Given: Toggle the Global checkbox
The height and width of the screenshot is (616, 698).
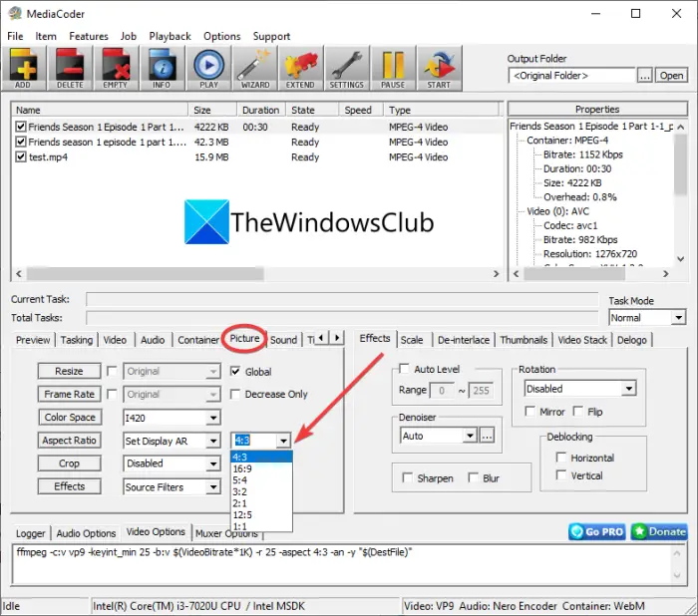Looking at the screenshot, I should [235, 371].
